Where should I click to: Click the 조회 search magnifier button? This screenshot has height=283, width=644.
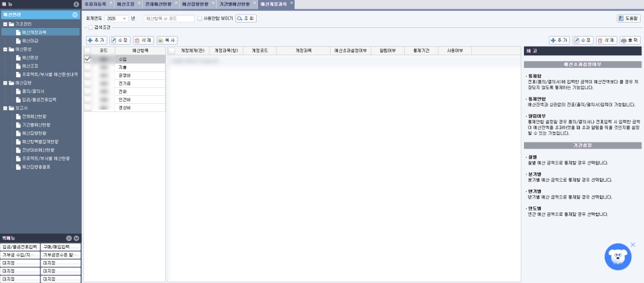(x=245, y=19)
